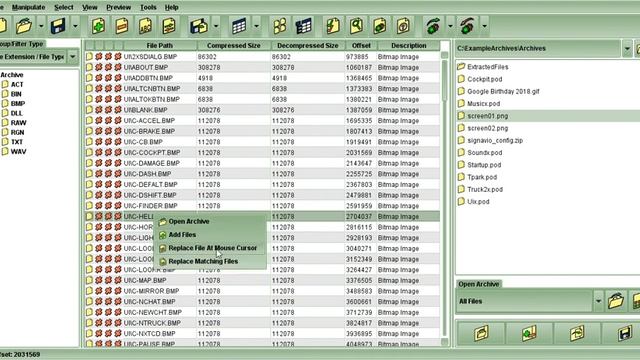Click the green gem document toolbar icon
Screen dimensions: 640x360
point(380,26)
